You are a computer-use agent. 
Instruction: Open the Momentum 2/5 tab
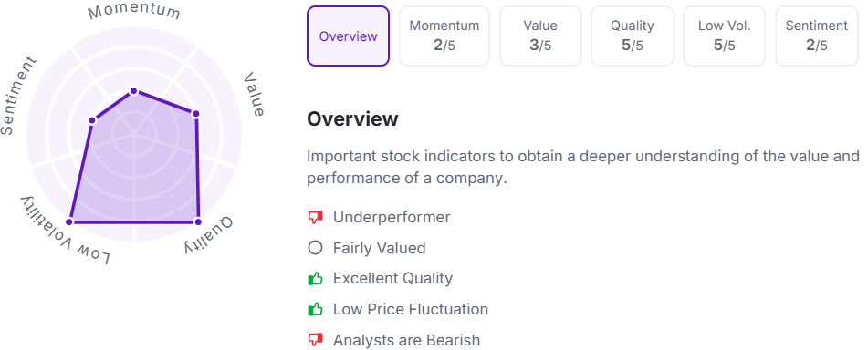(x=444, y=36)
